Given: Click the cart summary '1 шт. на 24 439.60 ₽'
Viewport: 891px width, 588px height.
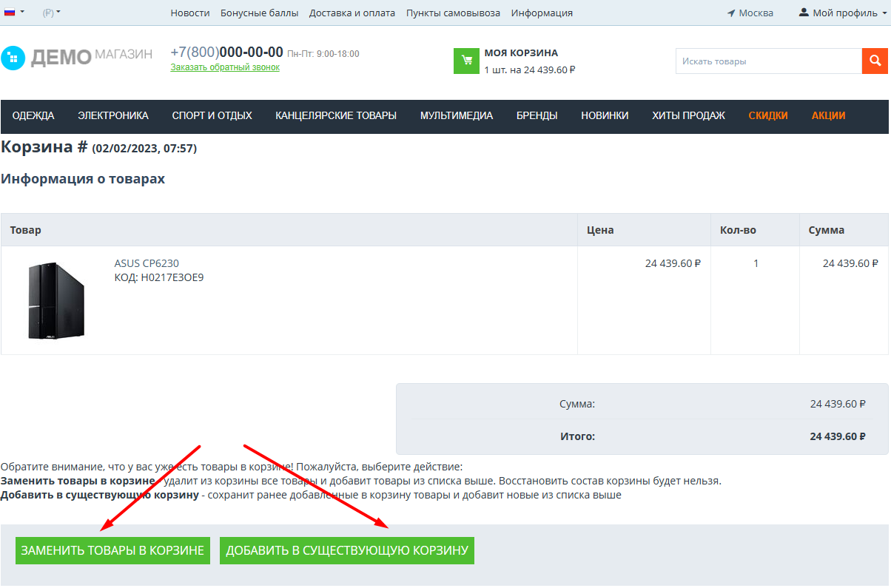Looking at the screenshot, I should 530,70.
